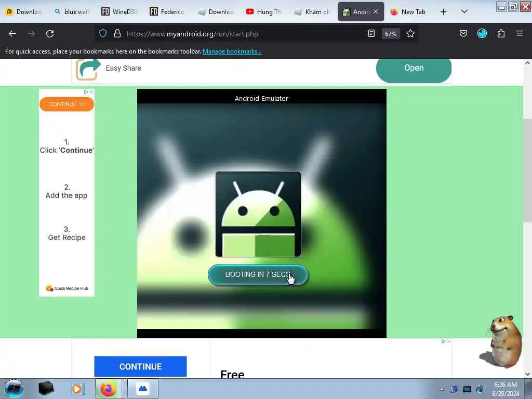Click the scrollbar down arrow

[x=527, y=374]
